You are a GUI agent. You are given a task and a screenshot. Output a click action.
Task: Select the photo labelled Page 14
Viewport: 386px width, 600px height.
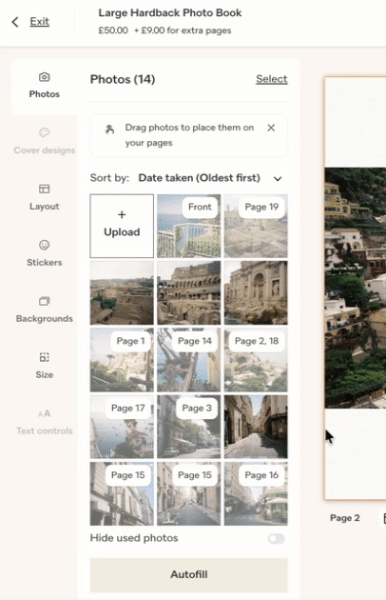click(189, 360)
